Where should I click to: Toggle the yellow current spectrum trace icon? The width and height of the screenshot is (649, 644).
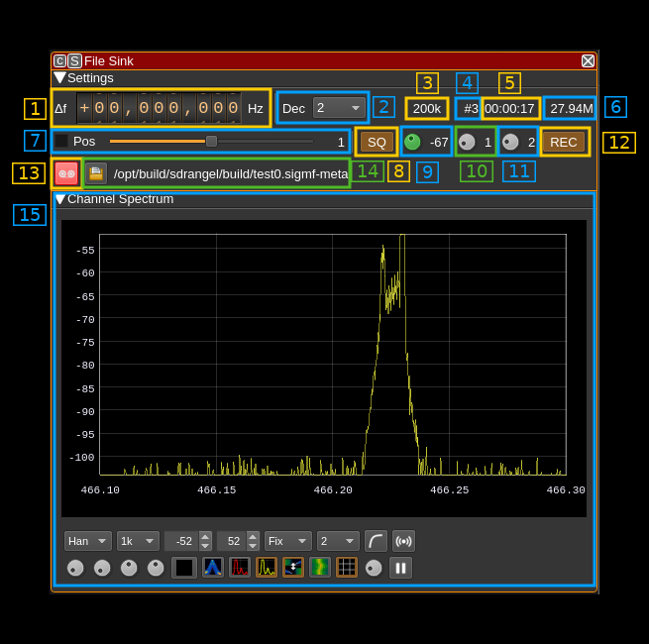pos(267,568)
